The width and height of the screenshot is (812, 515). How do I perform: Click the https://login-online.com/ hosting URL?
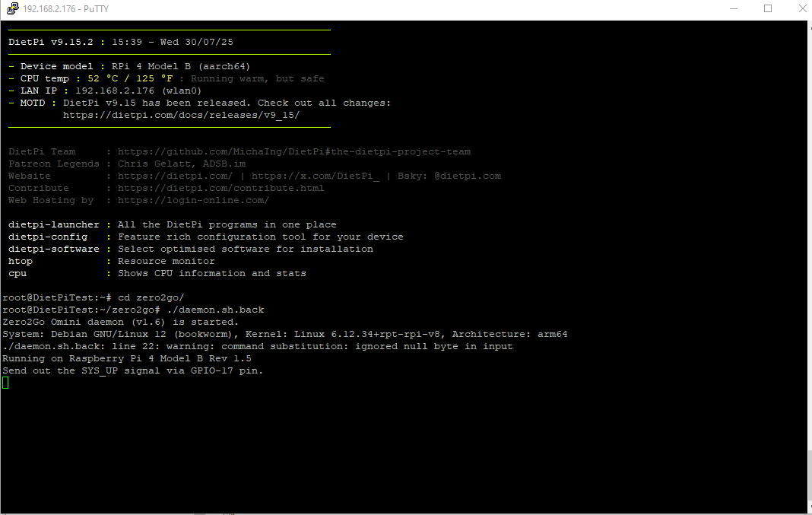pyautogui.click(x=193, y=201)
